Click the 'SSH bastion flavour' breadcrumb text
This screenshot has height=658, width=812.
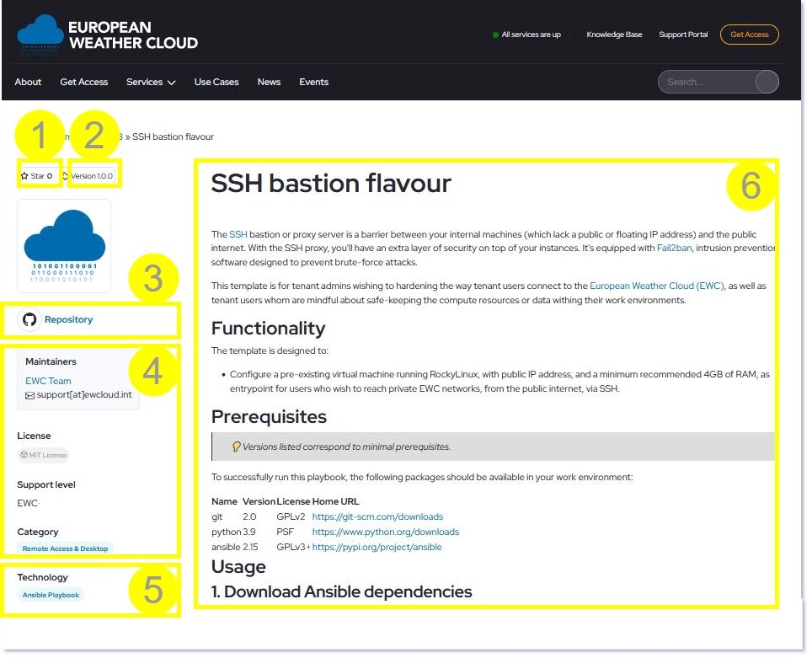pos(173,136)
